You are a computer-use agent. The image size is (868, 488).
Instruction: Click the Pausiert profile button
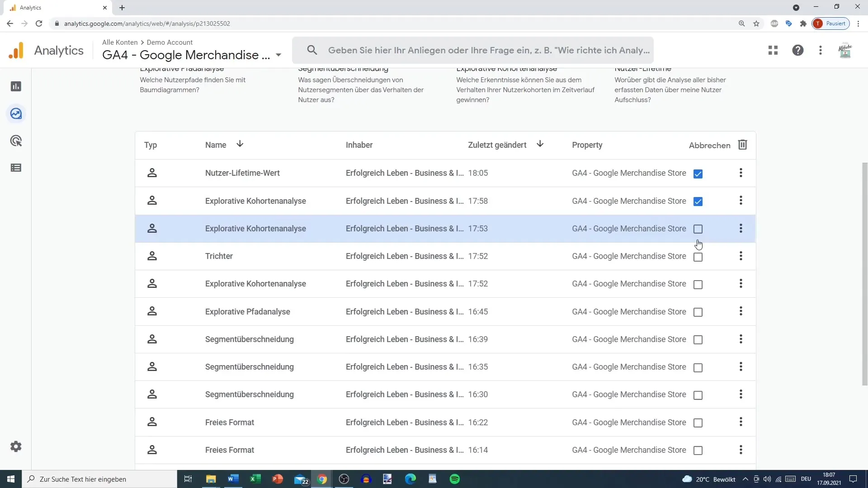(831, 23)
